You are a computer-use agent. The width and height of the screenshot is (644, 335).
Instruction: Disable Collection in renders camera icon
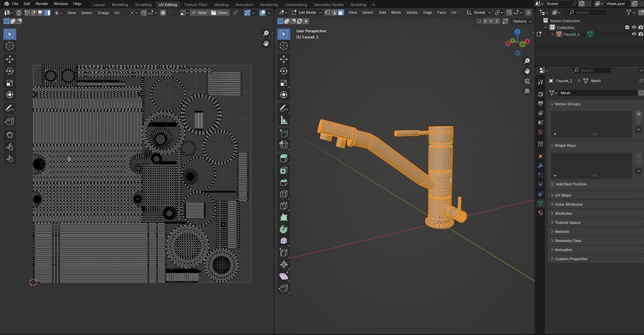point(641,27)
